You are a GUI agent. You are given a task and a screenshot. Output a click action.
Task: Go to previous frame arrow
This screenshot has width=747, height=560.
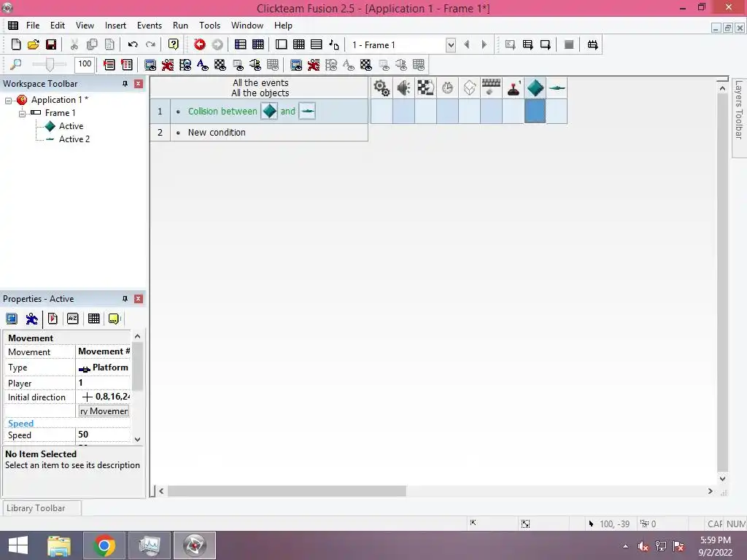(467, 44)
